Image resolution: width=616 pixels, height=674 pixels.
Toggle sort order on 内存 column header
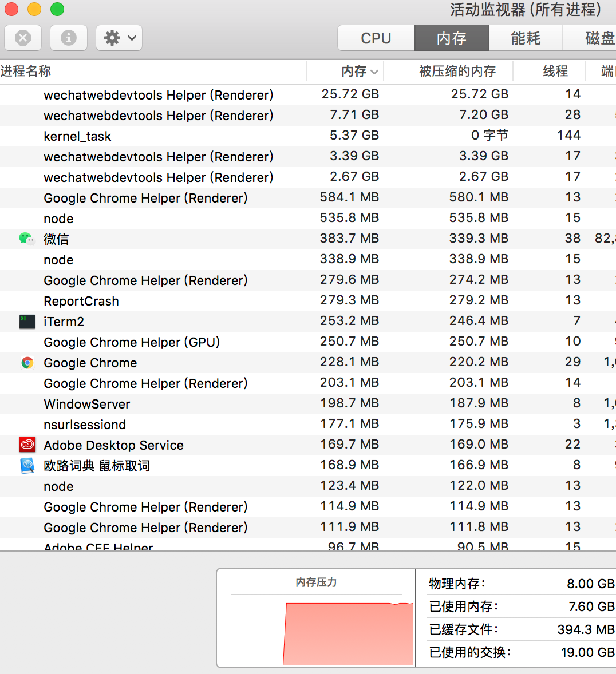click(345, 71)
